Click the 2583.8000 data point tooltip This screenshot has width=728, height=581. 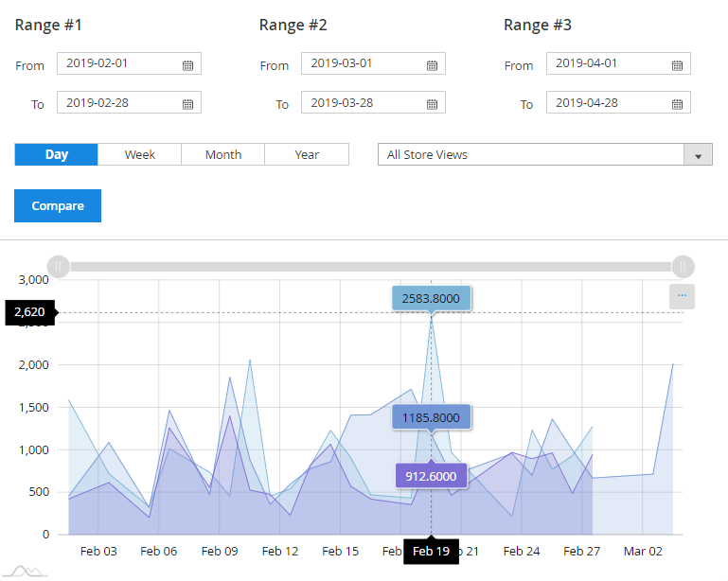pos(431,298)
